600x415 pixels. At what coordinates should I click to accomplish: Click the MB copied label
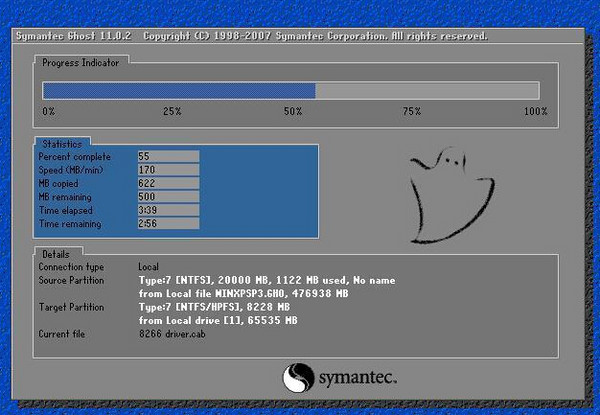tap(58, 184)
